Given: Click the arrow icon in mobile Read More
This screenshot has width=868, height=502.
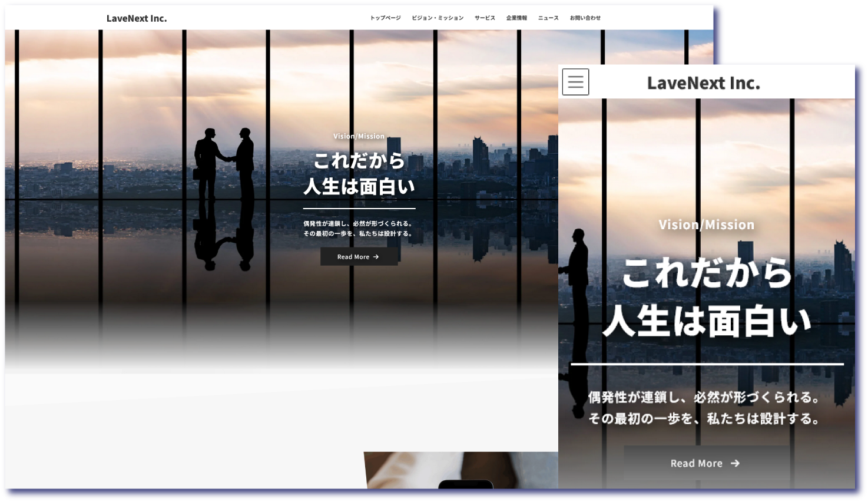Looking at the screenshot, I should pyautogui.click(x=735, y=464).
